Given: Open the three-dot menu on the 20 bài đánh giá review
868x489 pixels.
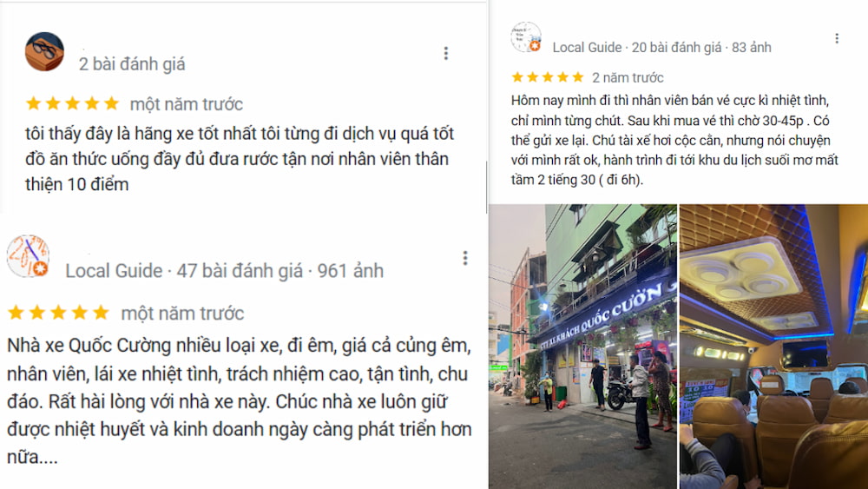Looking at the screenshot, I should [x=837, y=38].
